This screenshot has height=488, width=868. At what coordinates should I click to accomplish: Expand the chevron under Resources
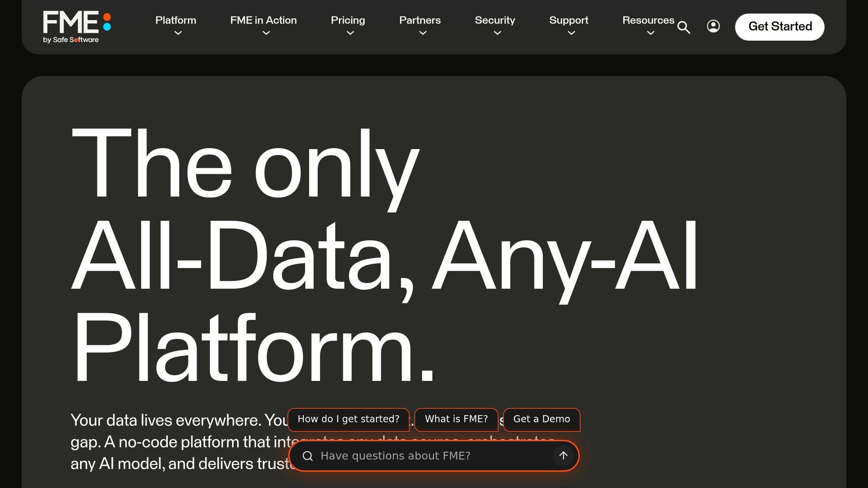pos(651,33)
